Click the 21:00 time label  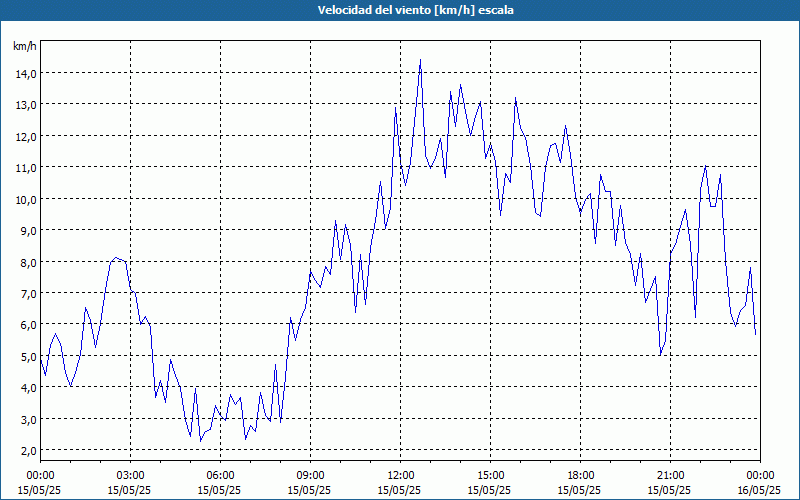[x=670, y=476]
